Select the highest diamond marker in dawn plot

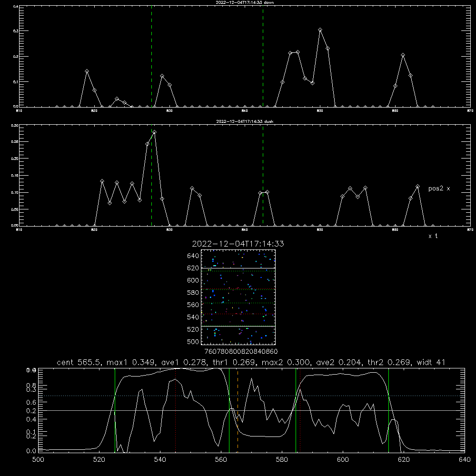[x=320, y=30]
